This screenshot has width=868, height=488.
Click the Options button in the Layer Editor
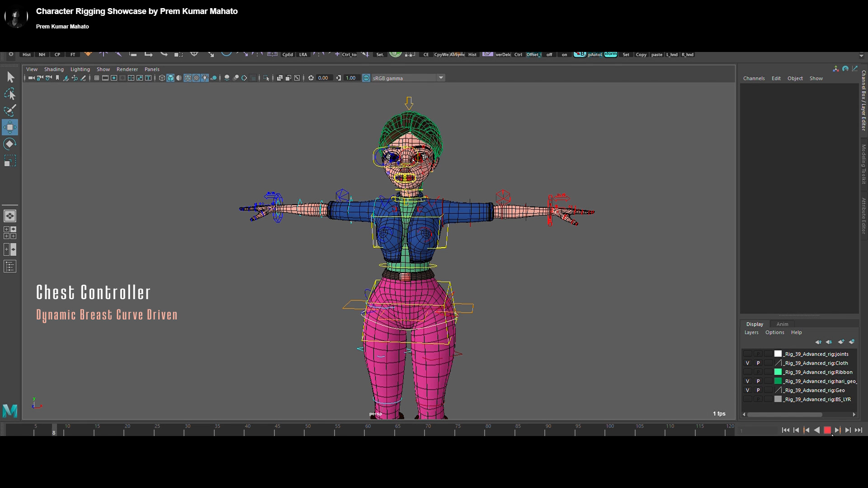pyautogui.click(x=775, y=333)
